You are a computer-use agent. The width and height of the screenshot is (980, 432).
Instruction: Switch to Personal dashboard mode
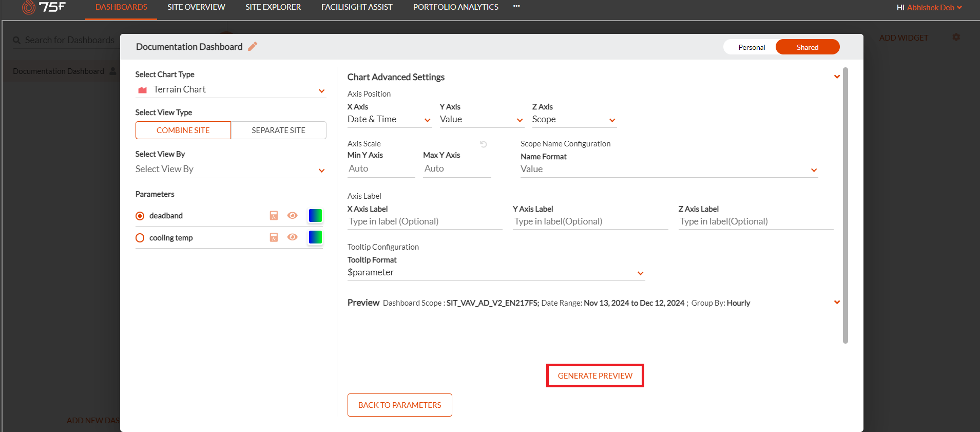point(752,47)
